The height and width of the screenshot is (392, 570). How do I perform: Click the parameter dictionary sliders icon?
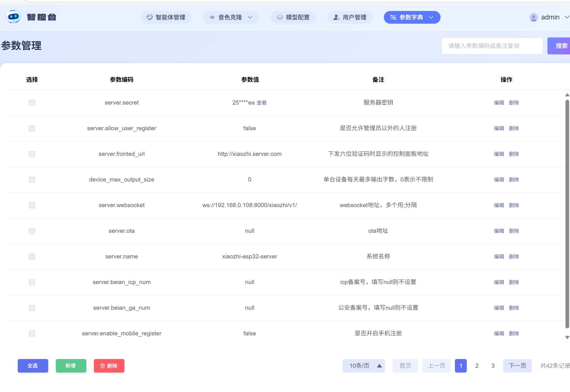[x=393, y=17]
